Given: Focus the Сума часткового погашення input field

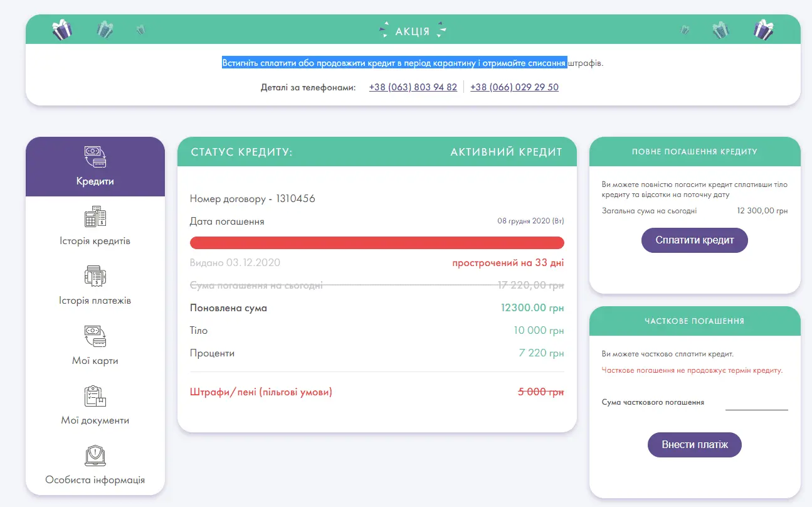Looking at the screenshot, I should 756,402.
